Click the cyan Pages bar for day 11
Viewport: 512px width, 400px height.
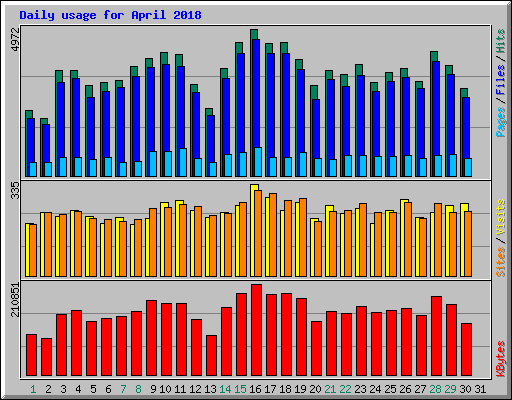(x=183, y=162)
